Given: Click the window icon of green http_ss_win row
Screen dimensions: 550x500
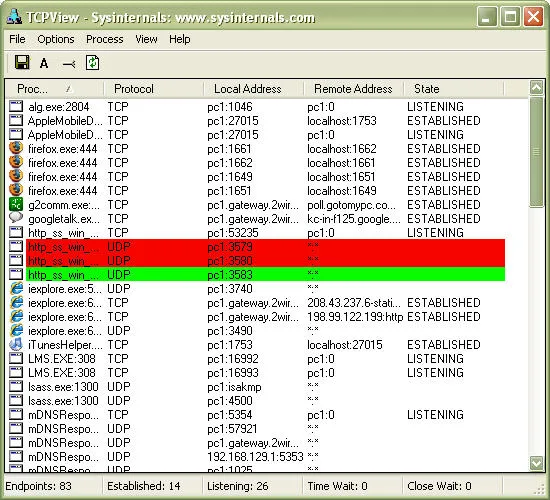Looking at the screenshot, I should coord(16,274).
